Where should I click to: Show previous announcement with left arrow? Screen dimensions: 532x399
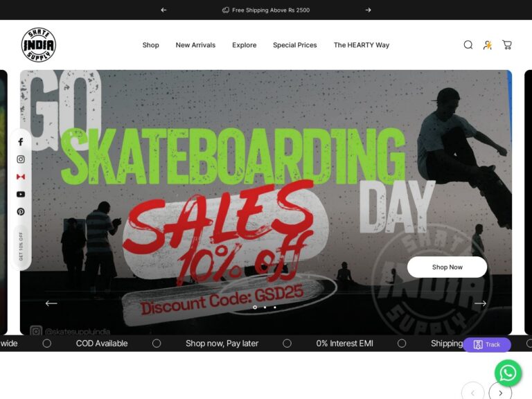163,10
